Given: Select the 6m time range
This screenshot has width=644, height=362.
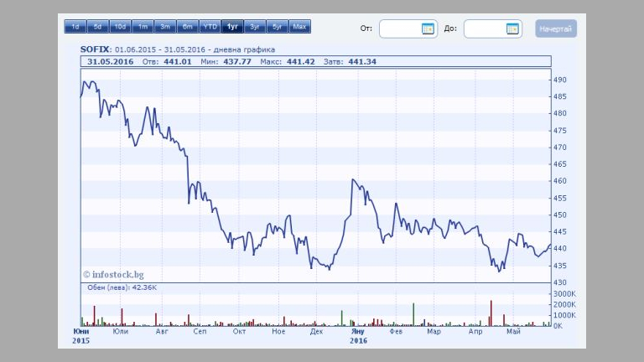Looking at the screenshot, I should click(x=188, y=27).
